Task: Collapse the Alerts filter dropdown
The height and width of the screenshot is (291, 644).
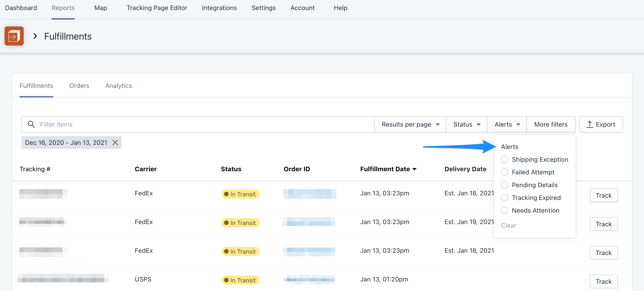Action: [x=507, y=124]
